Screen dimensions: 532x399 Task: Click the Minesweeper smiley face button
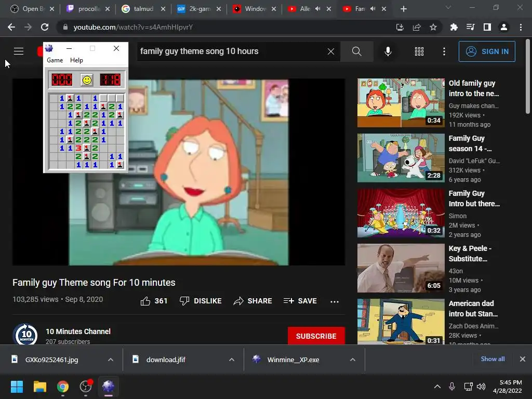click(87, 80)
